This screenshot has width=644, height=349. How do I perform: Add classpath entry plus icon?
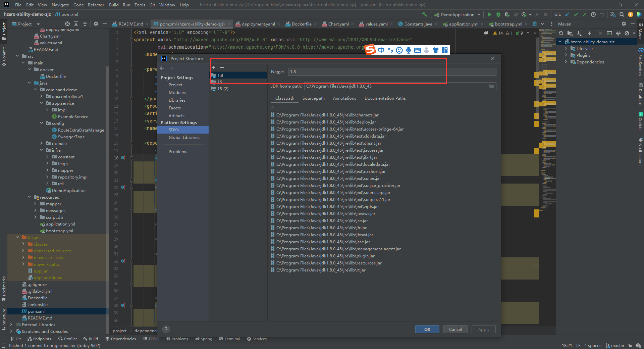coord(272,107)
